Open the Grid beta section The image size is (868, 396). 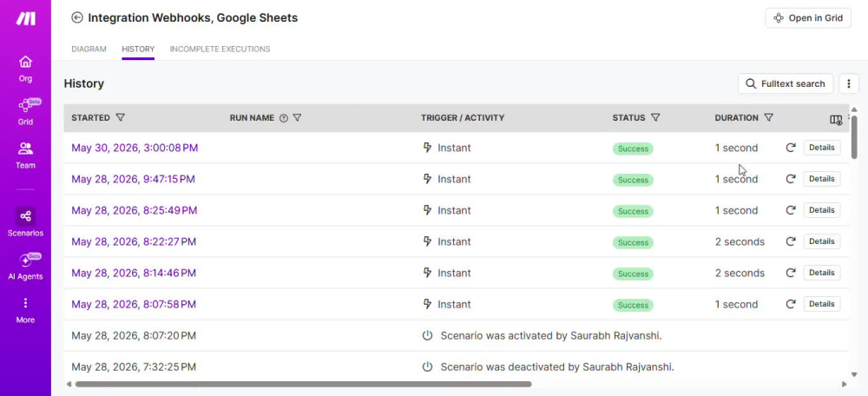coord(25,112)
